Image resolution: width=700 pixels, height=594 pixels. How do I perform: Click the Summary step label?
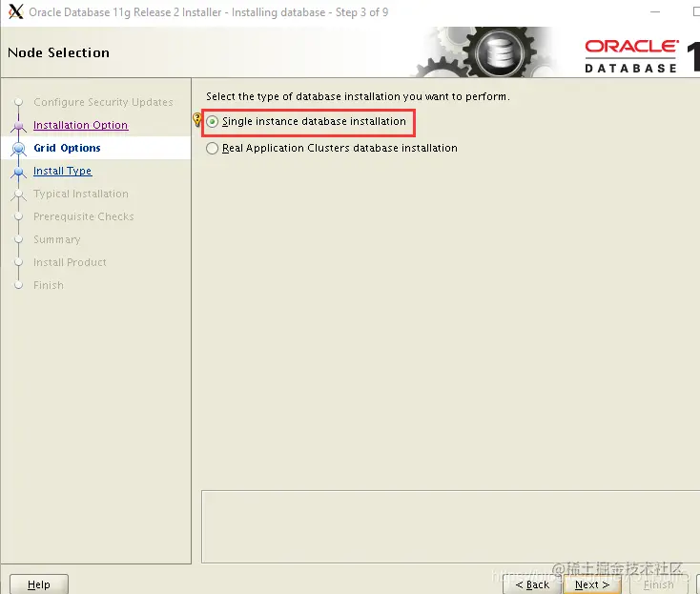point(56,239)
